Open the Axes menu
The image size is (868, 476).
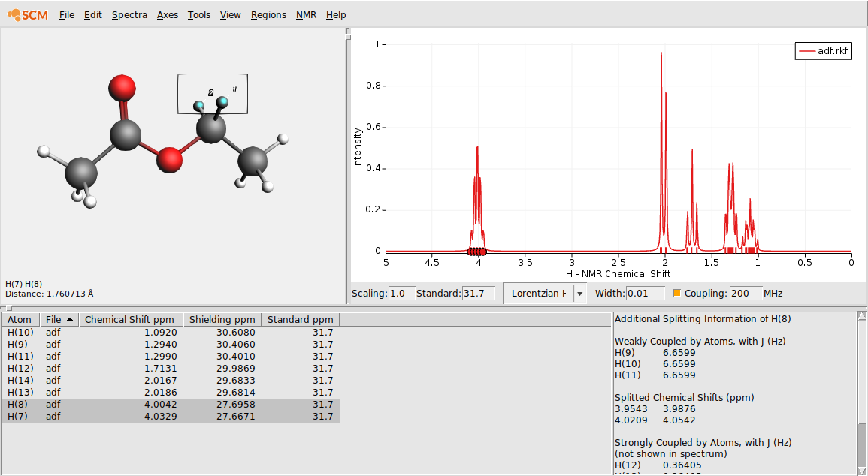(x=167, y=15)
